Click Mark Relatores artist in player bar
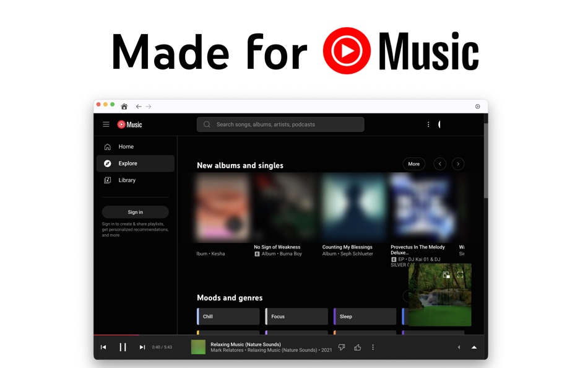 click(x=227, y=351)
